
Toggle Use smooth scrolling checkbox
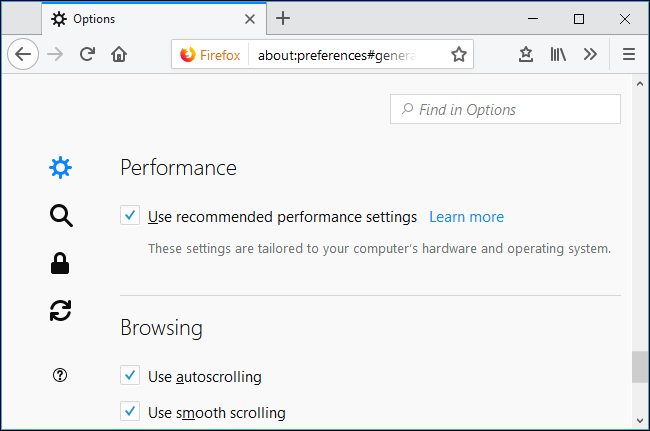tap(130, 412)
